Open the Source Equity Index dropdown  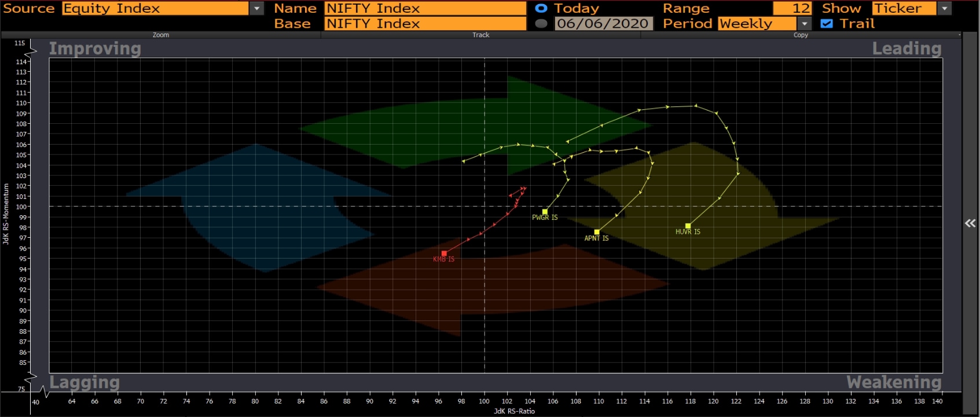256,9
